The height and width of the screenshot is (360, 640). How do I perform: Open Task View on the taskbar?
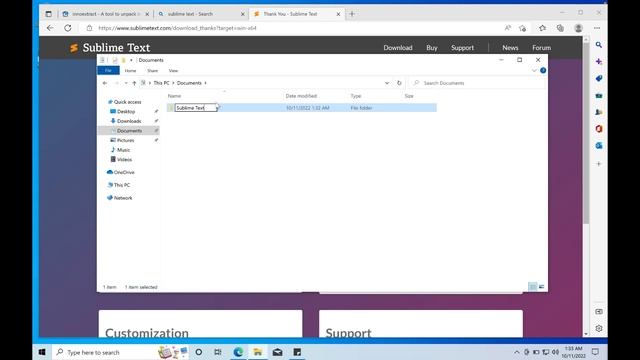(218, 352)
